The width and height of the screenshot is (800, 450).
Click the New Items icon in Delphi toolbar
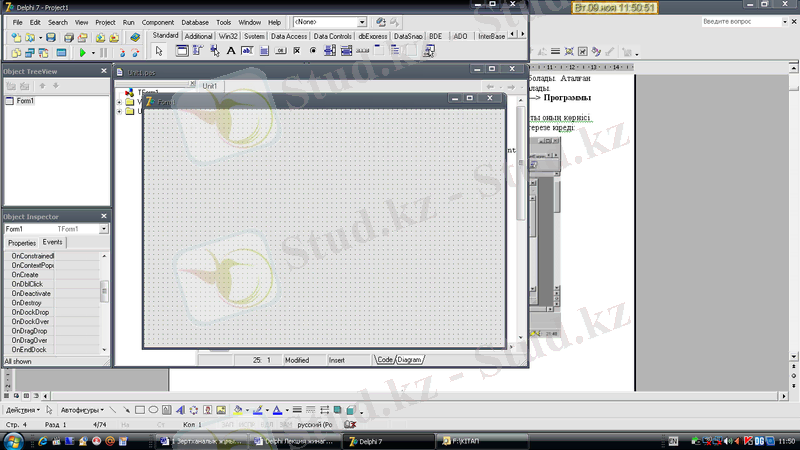coord(16,38)
